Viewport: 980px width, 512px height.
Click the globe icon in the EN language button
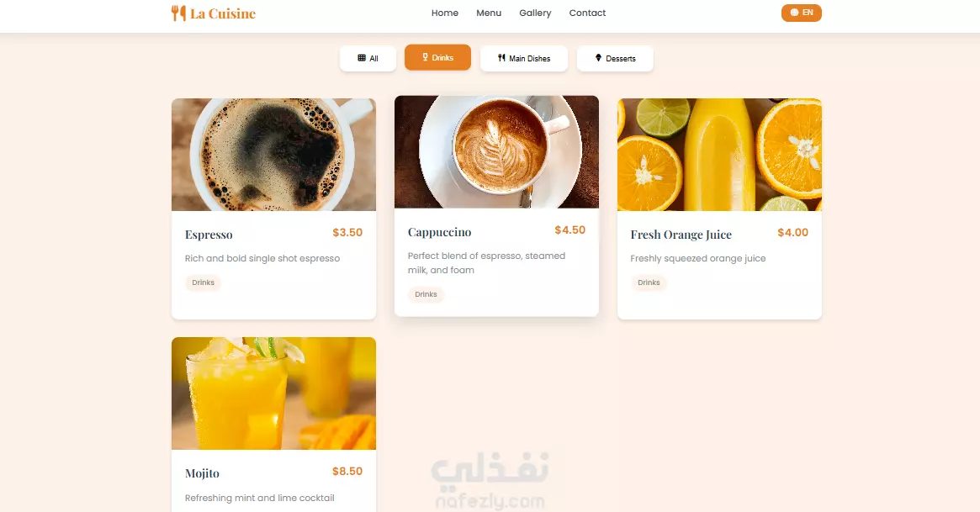tap(794, 13)
